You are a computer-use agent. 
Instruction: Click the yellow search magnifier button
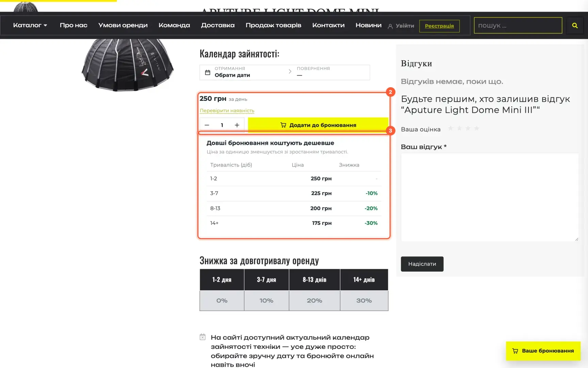coord(575,26)
